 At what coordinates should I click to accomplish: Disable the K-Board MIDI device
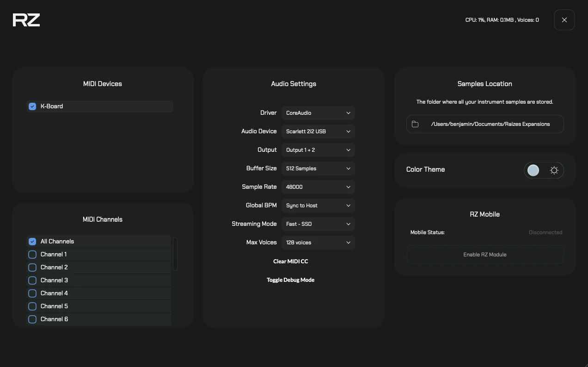pos(32,106)
